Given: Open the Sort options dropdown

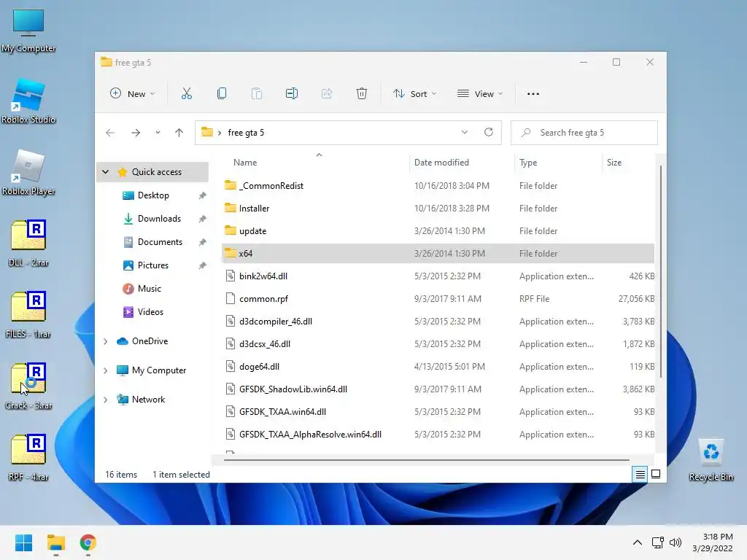Looking at the screenshot, I should (x=414, y=94).
